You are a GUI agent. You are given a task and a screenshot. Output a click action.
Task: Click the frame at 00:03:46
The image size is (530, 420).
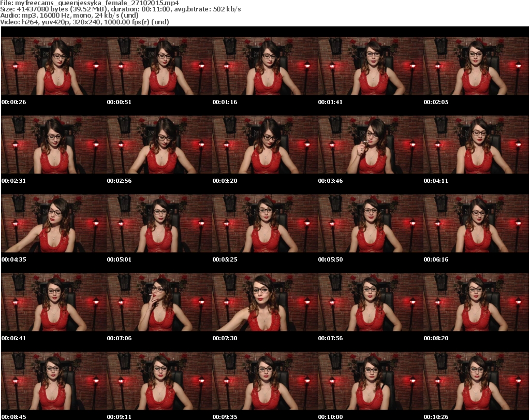point(371,144)
